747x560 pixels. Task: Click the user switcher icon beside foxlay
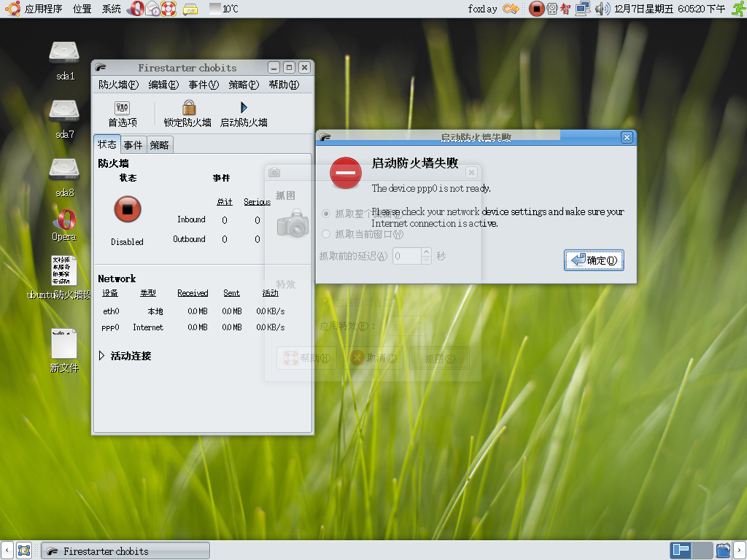click(511, 9)
